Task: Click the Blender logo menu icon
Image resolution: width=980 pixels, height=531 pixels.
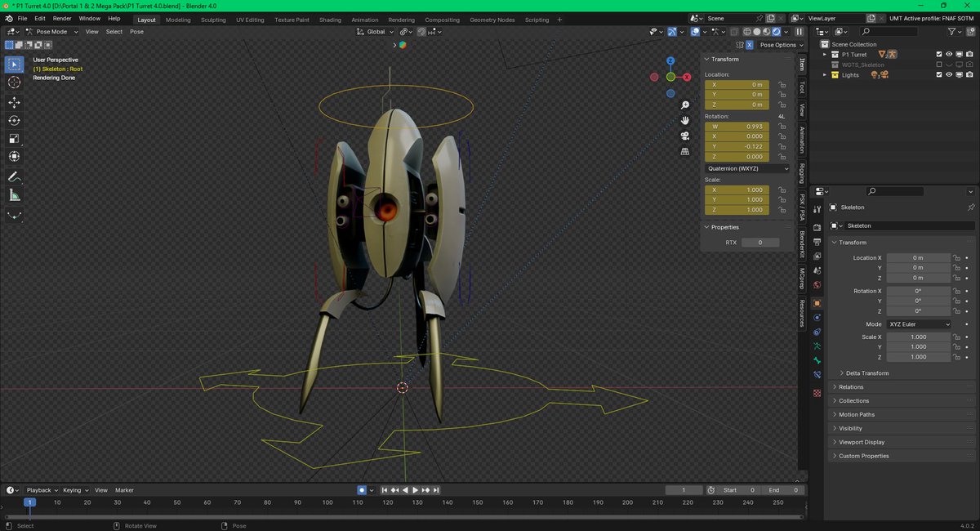Action: [x=7, y=18]
